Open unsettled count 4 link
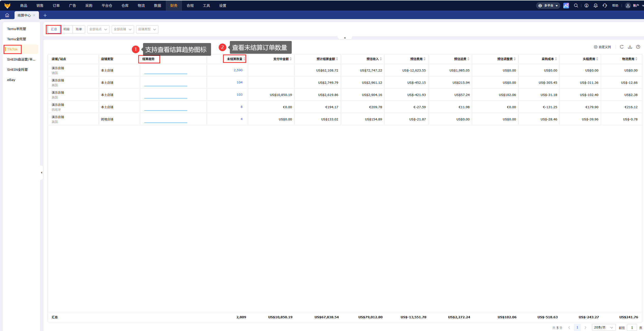This screenshot has height=331, width=644. coord(242,119)
